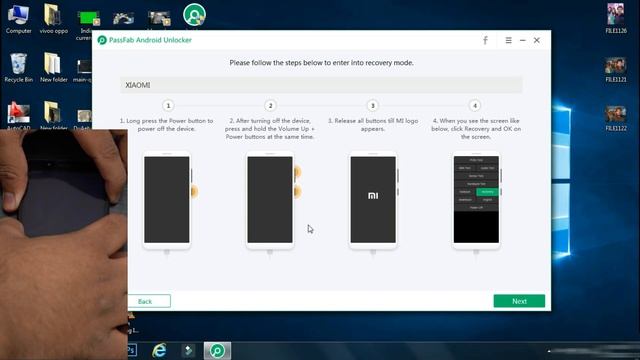
Task: Open the New folder next to Recycle Bin
Action: (53, 68)
